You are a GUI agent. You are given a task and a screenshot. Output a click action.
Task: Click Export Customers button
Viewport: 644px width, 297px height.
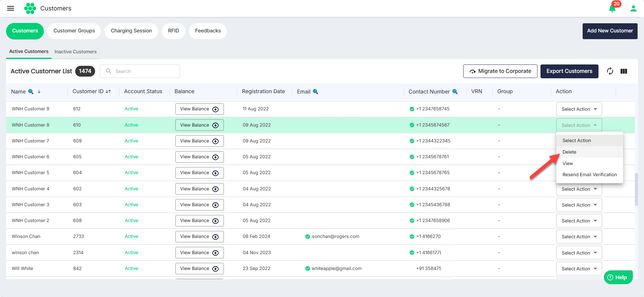569,71
